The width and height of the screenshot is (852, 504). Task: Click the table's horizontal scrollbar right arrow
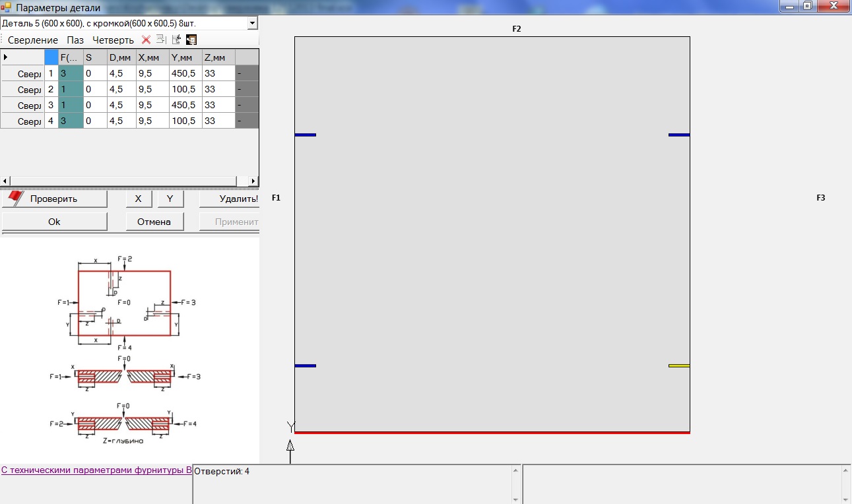[253, 181]
